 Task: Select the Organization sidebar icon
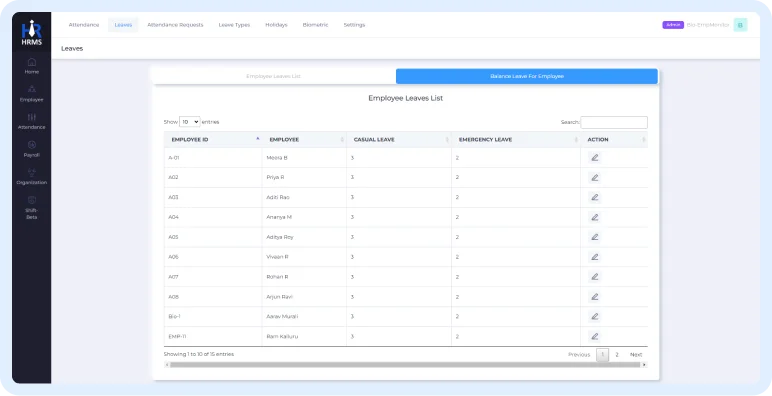32,176
